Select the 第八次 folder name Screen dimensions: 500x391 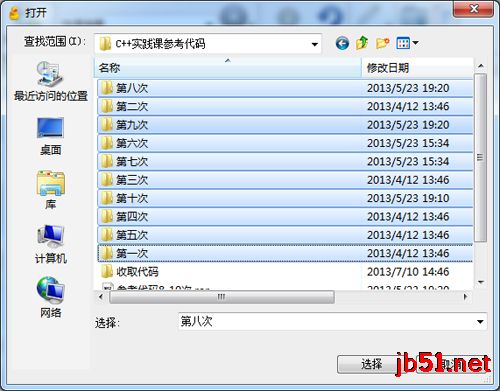pos(132,88)
